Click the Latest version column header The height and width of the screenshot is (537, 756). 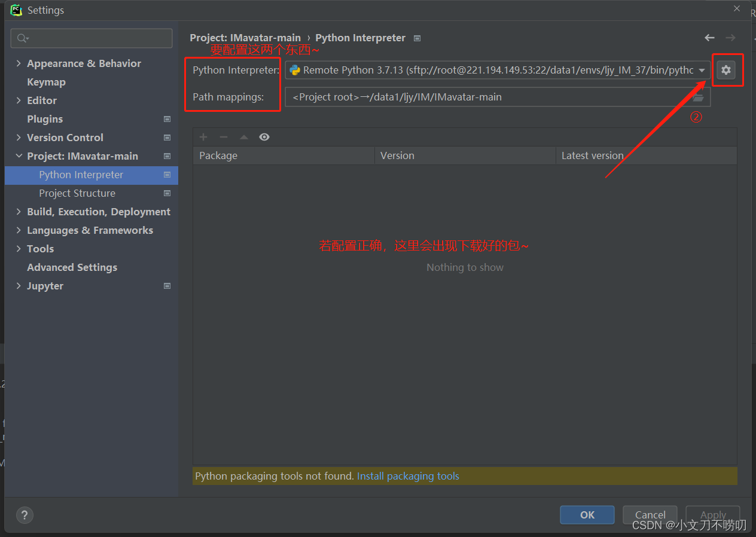[x=647, y=155]
